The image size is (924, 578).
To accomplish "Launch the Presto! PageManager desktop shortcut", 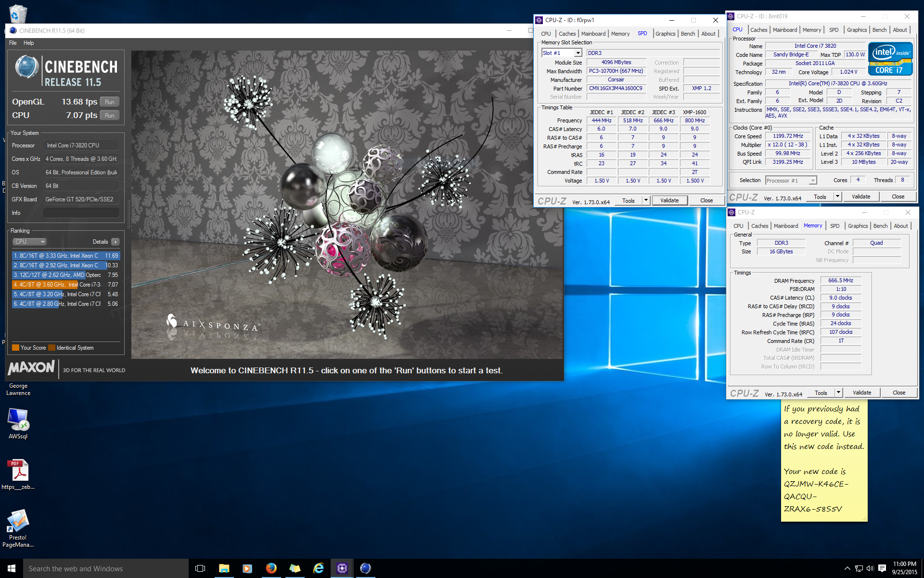I will (x=18, y=528).
